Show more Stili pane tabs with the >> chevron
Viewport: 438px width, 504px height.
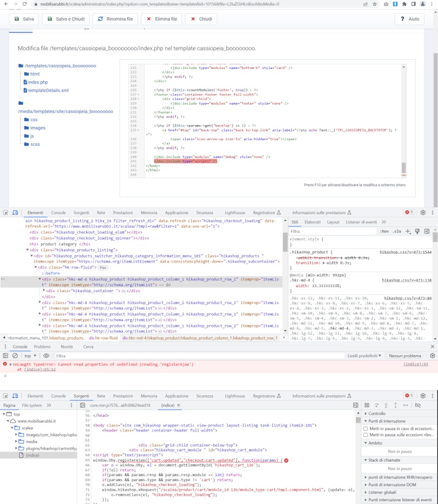coord(384,222)
